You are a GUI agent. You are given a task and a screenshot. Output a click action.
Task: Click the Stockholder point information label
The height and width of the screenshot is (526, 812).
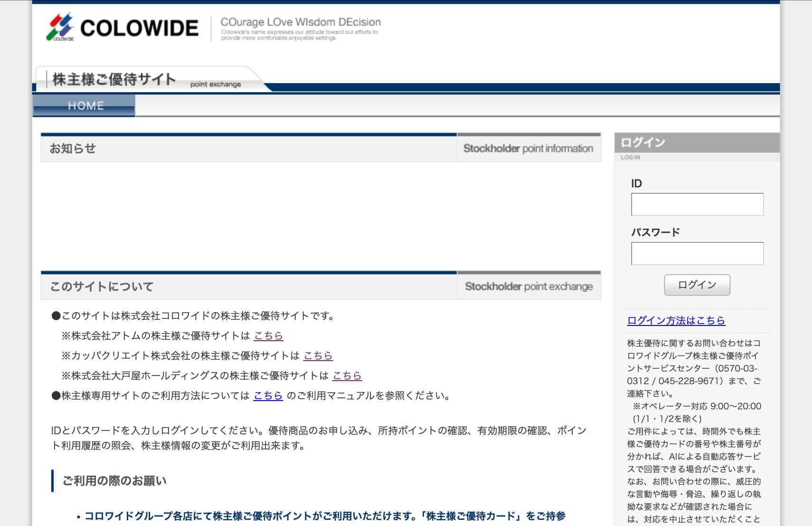click(528, 148)
